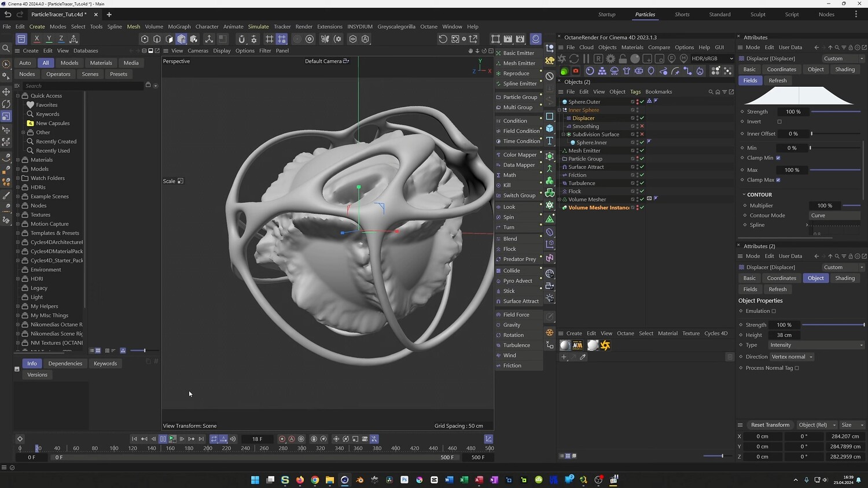
Task: Select the Rotate tool in the left toolbar
Action: (x=6, y=104)
